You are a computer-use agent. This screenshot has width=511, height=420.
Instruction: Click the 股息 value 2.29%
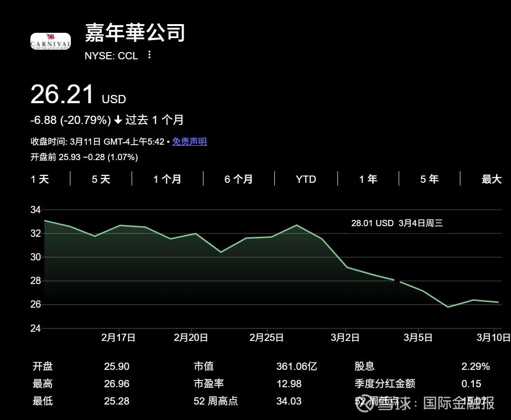pos(475,366)
